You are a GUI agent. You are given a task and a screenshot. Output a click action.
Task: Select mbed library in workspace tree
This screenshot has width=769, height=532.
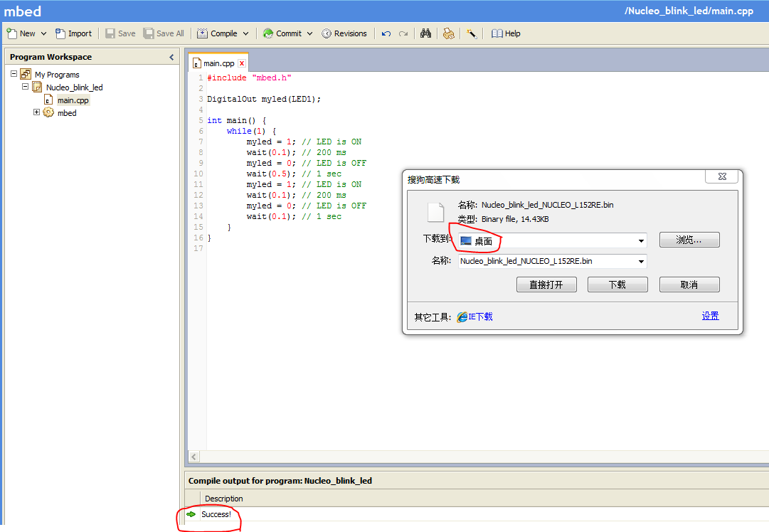(x=67, y=113)
